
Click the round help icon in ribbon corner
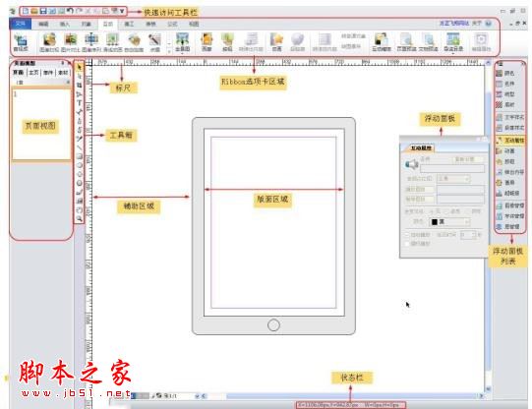(x=488, y=24)
